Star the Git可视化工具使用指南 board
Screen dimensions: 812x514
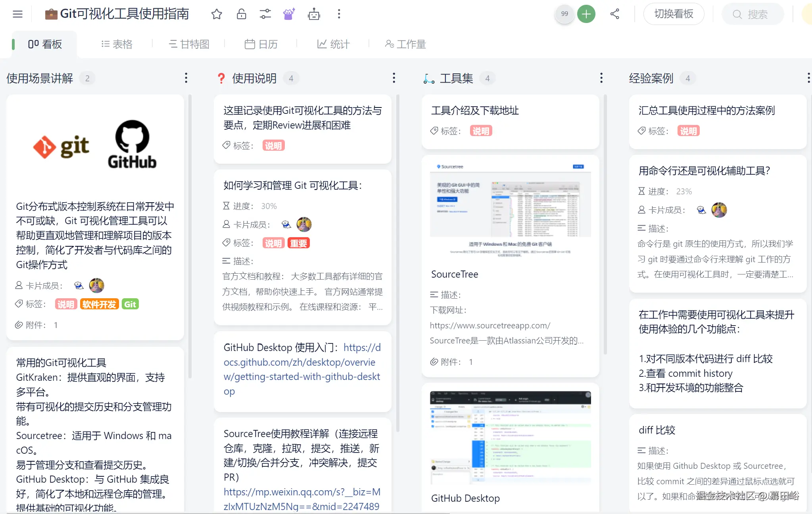[x=217, y=14]
